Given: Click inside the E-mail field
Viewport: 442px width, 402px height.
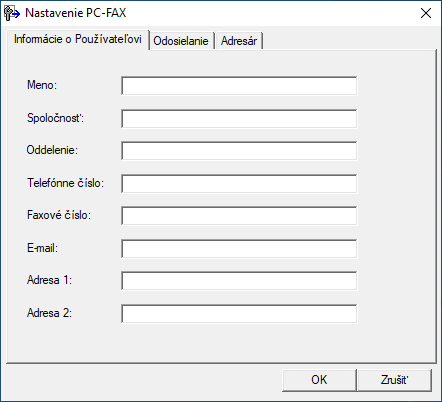Looking at the screenshot, I should pyautogui.click(x=239, y=248).
